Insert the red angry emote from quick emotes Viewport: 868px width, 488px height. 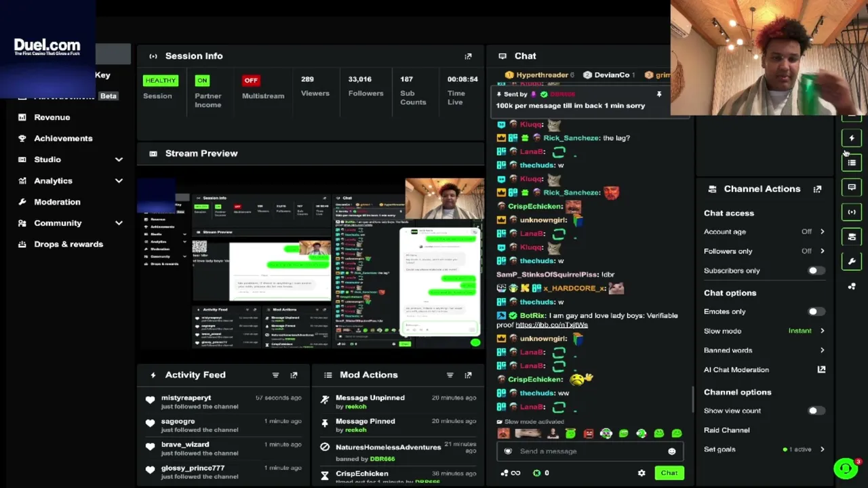(588, 434)
